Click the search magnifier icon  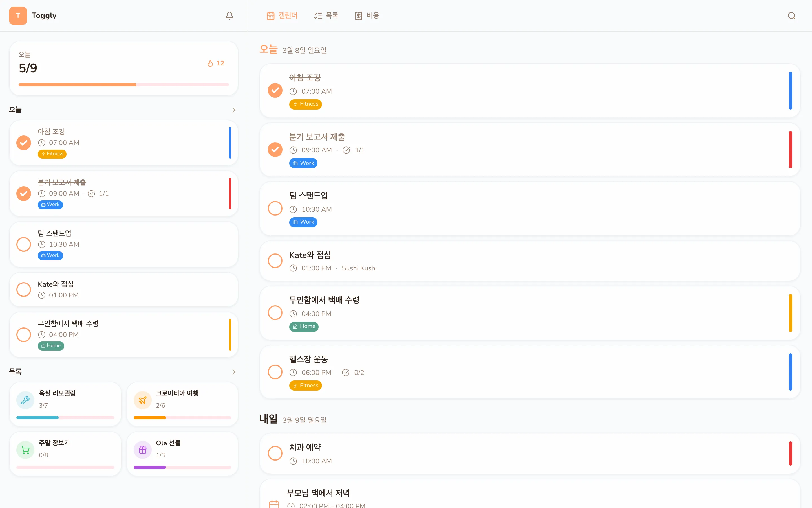pyautogui.click(x=791, y=16)
